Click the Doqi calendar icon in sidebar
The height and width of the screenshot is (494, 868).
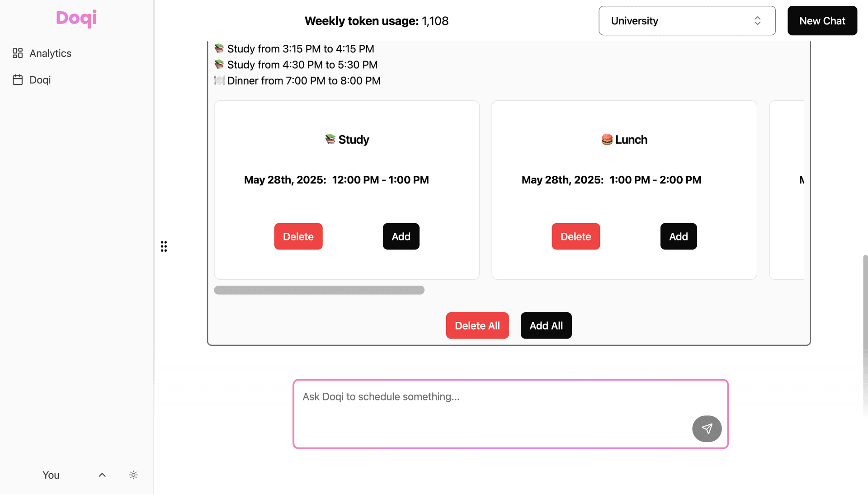[18, 80]
